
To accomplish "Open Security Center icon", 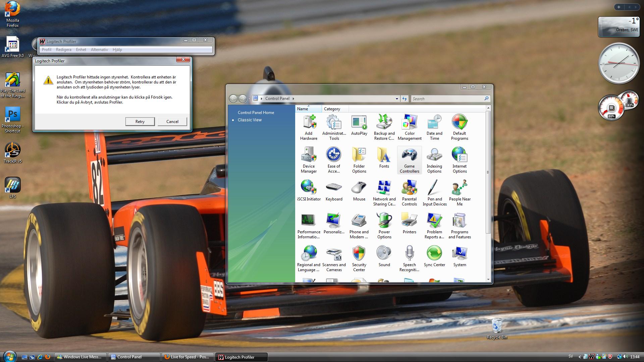I will tap(359, 258).
